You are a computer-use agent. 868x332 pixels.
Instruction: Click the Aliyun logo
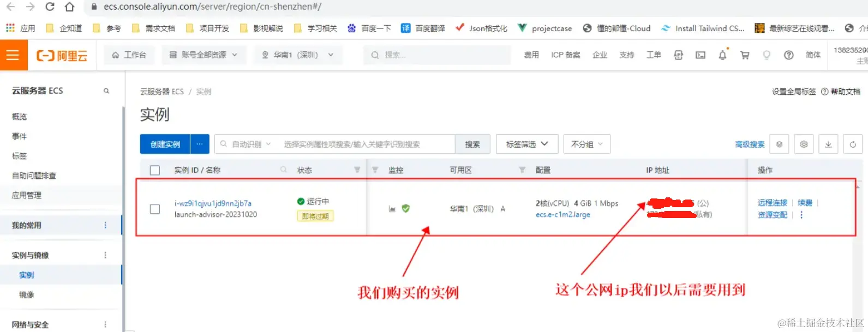[x=62, y=56]
